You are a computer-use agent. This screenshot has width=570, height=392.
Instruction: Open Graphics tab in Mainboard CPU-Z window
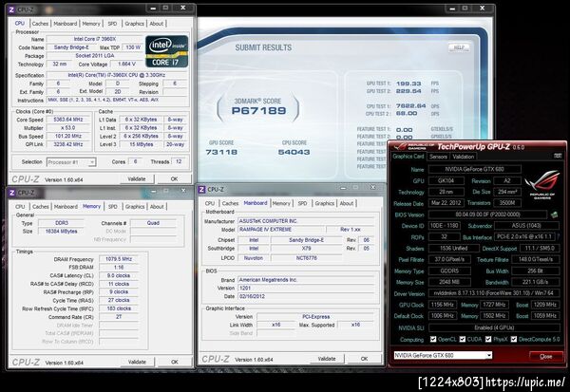pos(325,203)
